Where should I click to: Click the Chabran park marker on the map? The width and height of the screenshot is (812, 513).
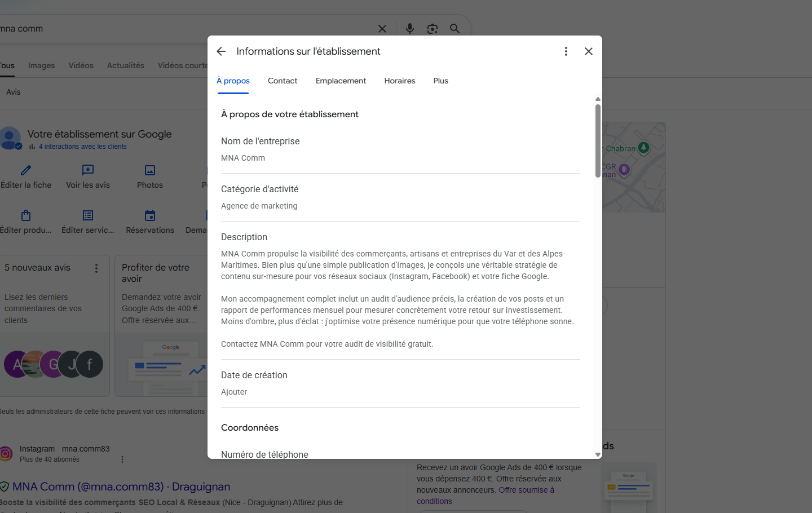(643, 148)
